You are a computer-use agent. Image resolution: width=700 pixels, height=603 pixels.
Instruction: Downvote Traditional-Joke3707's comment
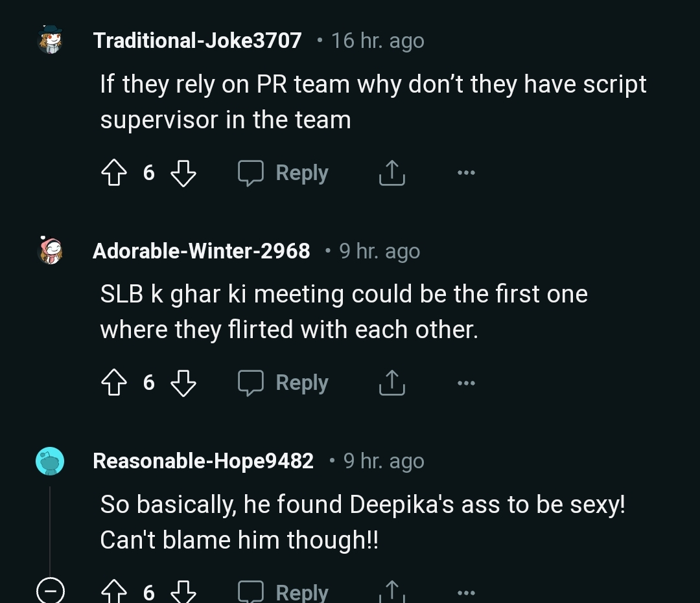coord(183,173)
